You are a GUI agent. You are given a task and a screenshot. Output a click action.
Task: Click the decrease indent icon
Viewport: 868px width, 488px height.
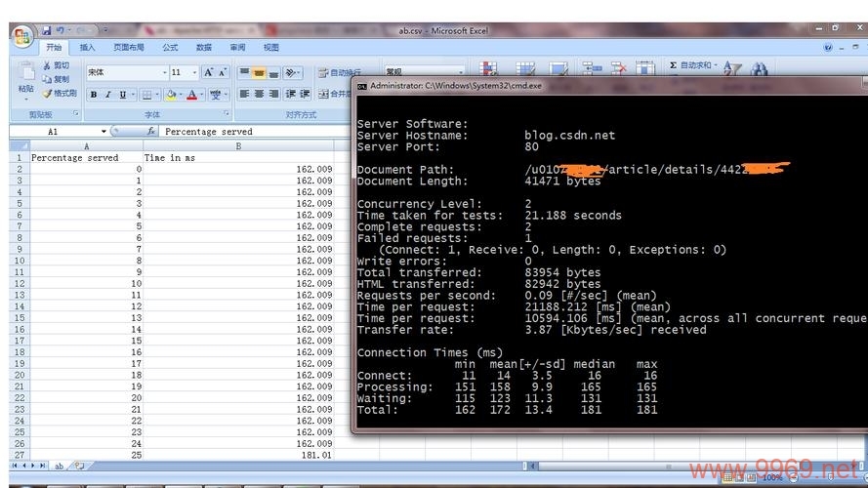290,94
